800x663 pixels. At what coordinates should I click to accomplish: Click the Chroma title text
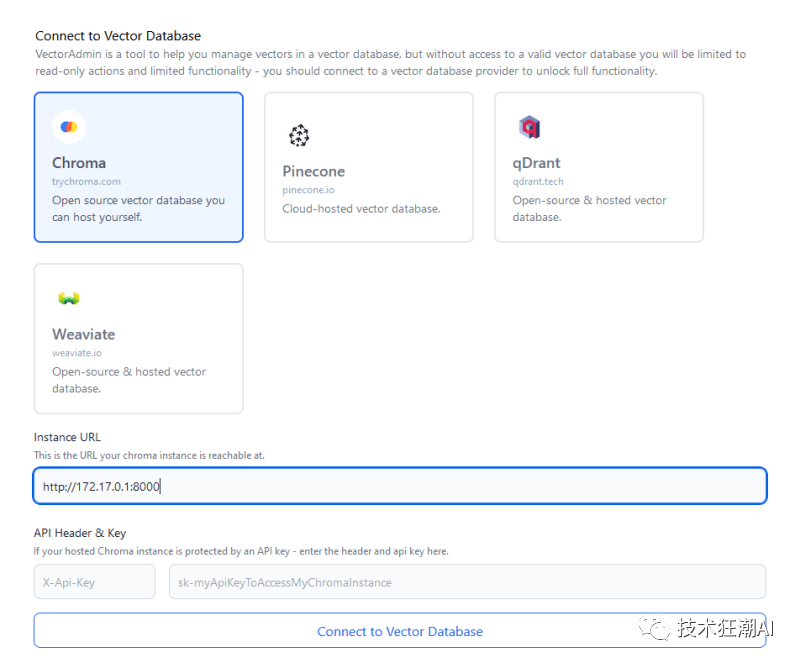coord(79,163)
